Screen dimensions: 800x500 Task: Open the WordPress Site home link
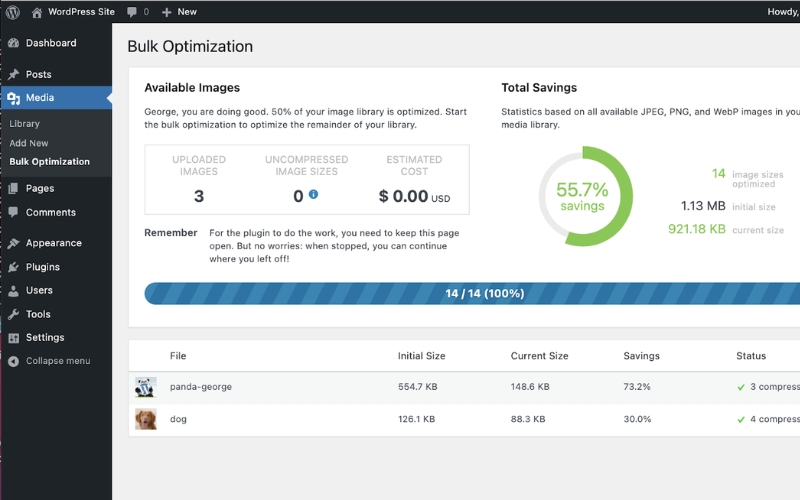[79, 11]
